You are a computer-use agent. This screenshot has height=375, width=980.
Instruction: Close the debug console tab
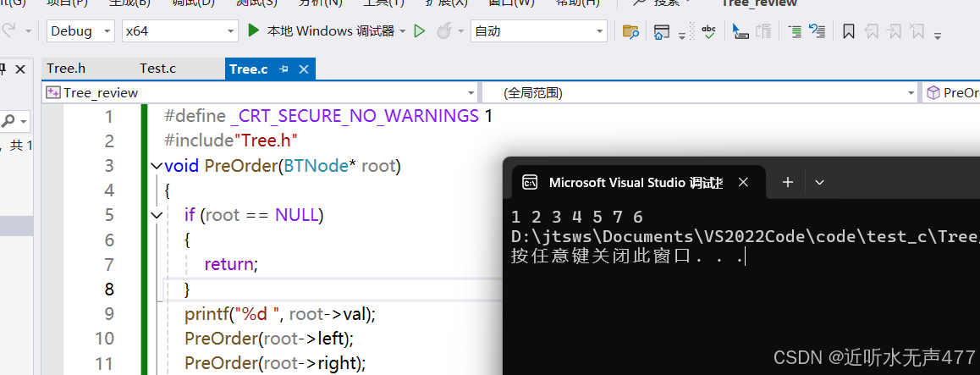[743, 183]
